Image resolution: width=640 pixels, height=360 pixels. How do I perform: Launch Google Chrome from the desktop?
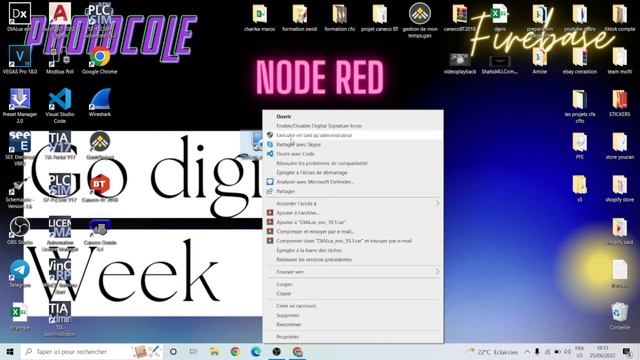point(100,60)
